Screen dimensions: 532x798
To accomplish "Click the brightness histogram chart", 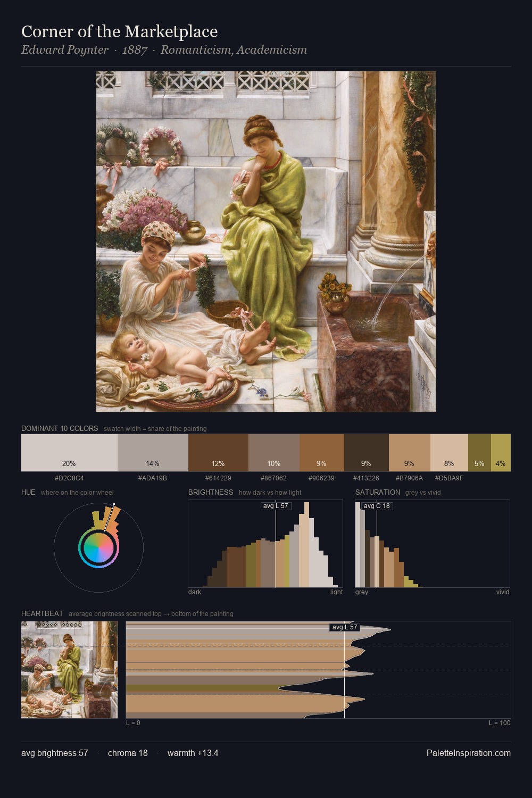I will (x=266, y=544).
